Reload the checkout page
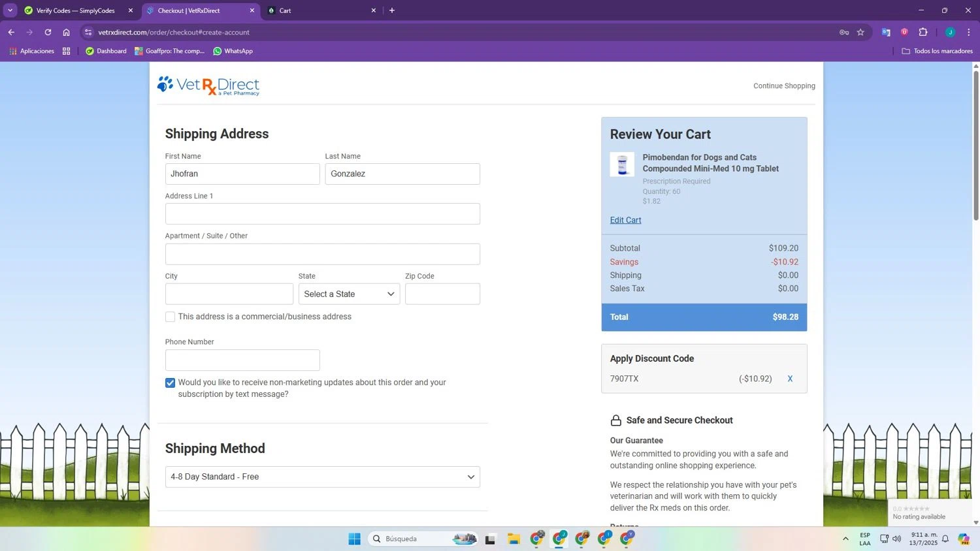980x551 pixels. (48, 32)
